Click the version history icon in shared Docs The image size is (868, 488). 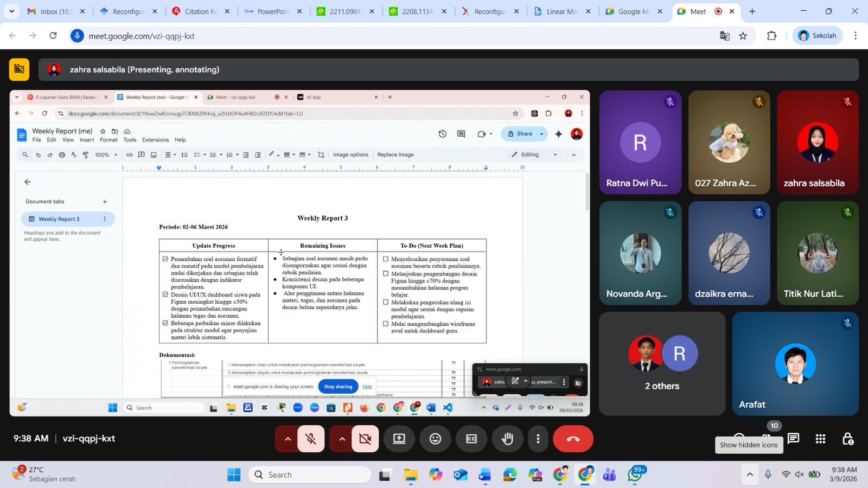pyautogui.click(x=443, y=134)
